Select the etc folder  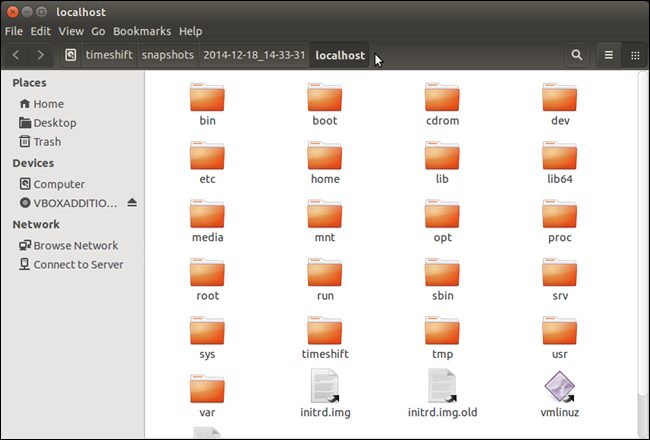(x=207, y=163)
